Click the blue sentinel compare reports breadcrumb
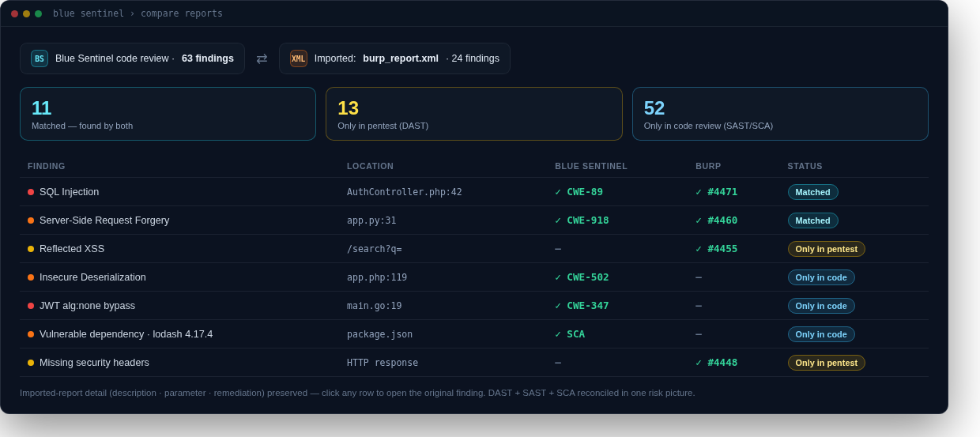 click(x=138, y=13)
